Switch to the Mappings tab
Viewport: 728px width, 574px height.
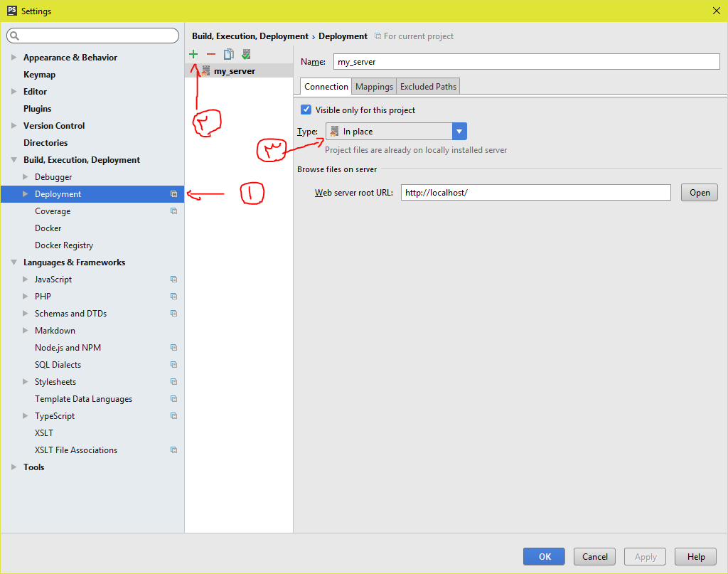374,86
